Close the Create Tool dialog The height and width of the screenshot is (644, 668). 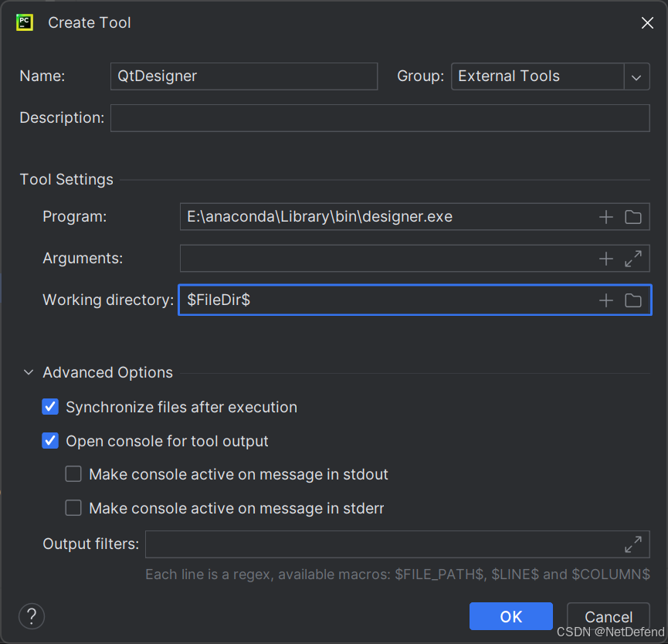[647, 23]
